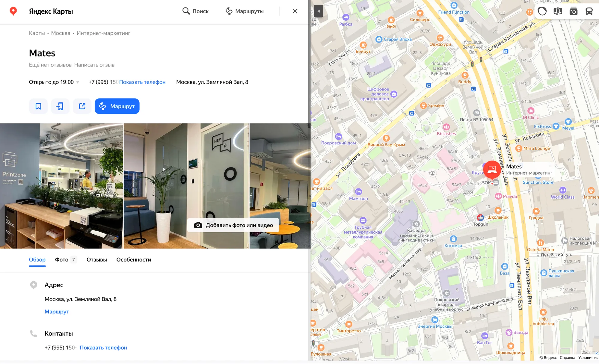599x364 pixels.
Task: Open Маршруты in the top bar
Action: click(245, 11)
